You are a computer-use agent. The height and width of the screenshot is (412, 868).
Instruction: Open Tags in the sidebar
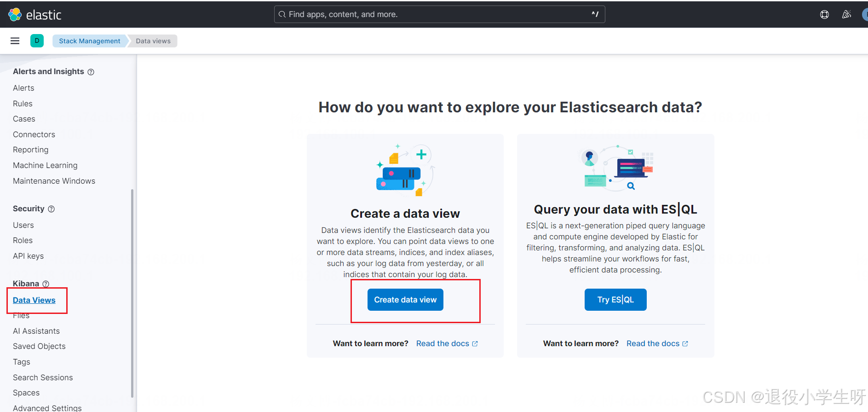click(22, 362)
